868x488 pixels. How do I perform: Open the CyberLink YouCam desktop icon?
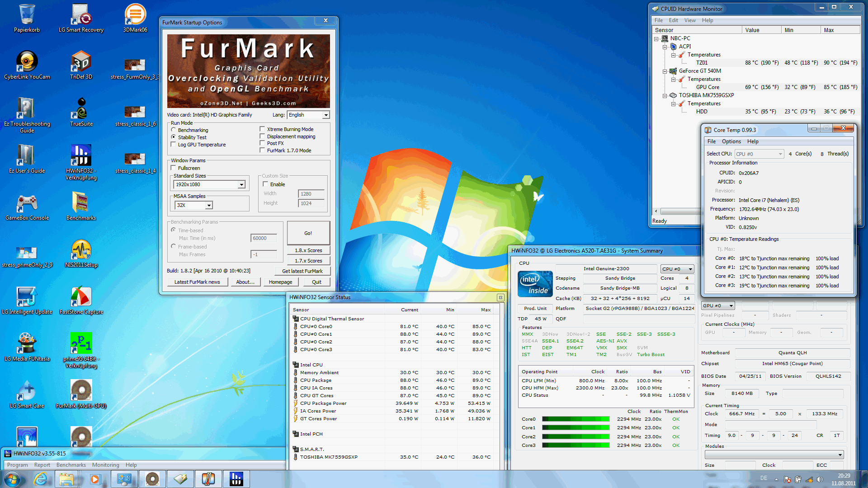click(27, 62)
